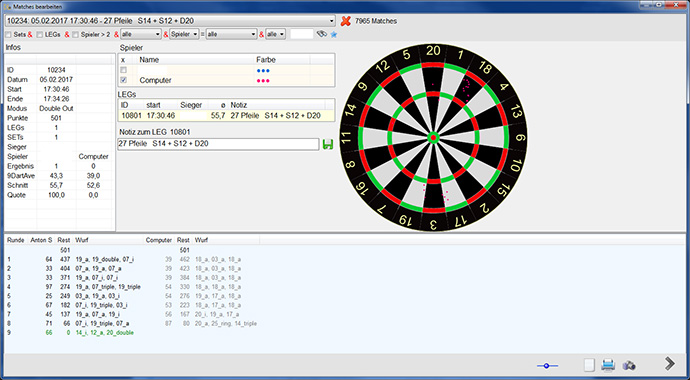Open the first 'alle' filter dropdown

pyautogui.click(x=141, y=34)
